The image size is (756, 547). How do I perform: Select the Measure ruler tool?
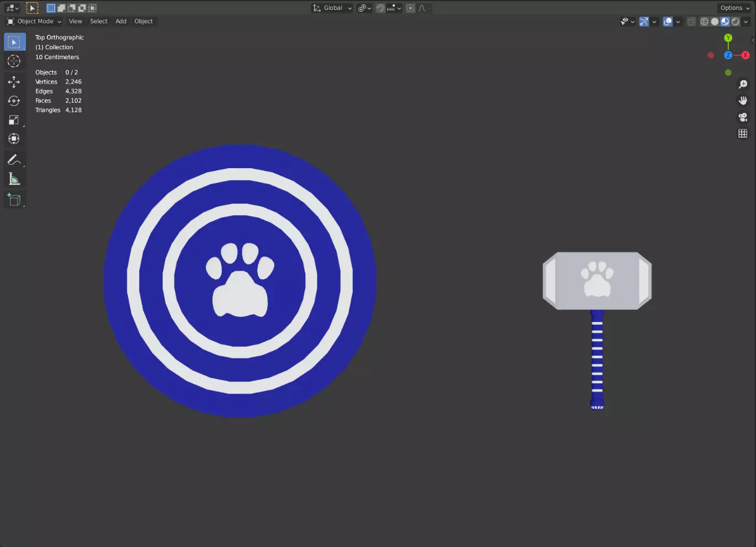pos(14,179)
